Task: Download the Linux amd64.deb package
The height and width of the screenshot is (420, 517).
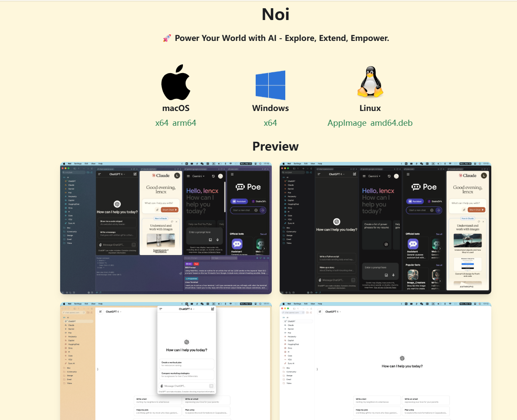Action: tap(392, 123)
